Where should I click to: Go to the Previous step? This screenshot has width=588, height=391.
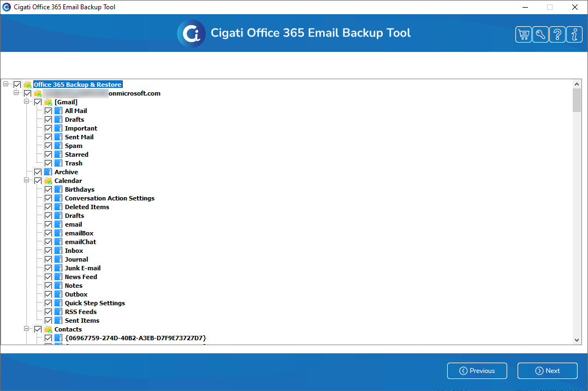(x=477, y=371)
